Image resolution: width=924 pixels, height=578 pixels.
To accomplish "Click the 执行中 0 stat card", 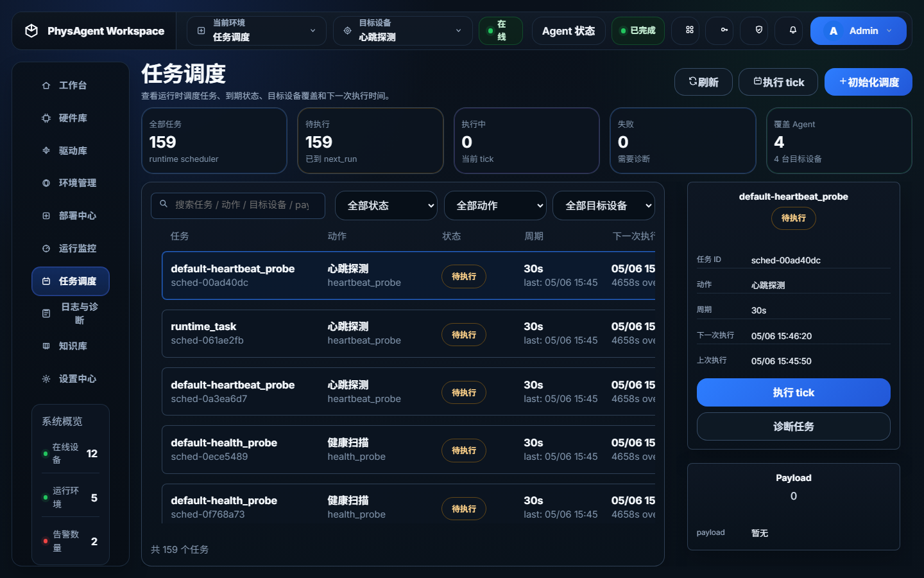I will 527,141.
